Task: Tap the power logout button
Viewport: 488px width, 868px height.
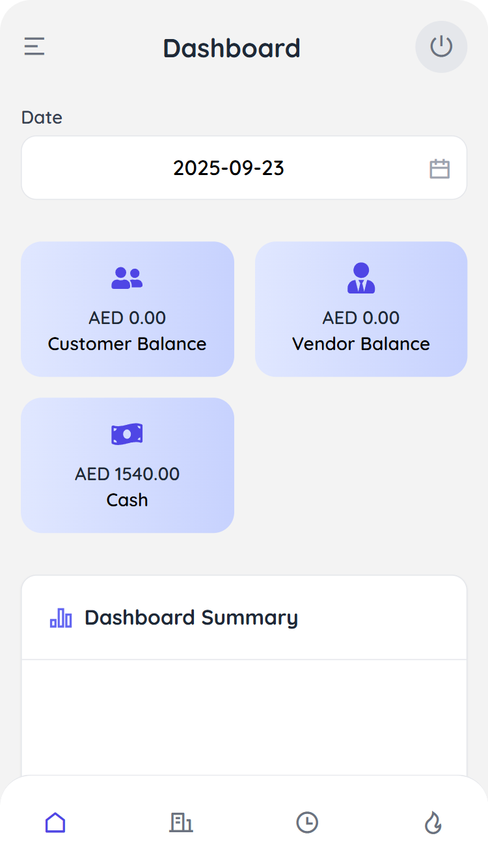Action: coord(441,47)
